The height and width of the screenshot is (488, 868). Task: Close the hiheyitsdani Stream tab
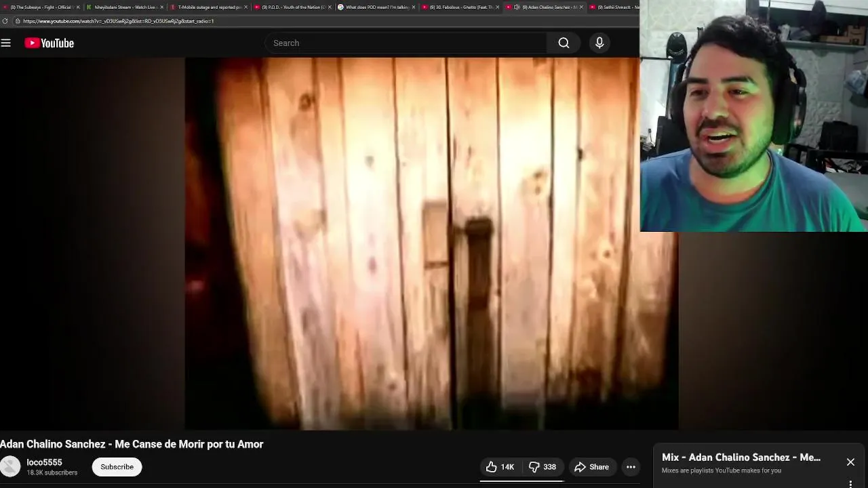point(161,7)
